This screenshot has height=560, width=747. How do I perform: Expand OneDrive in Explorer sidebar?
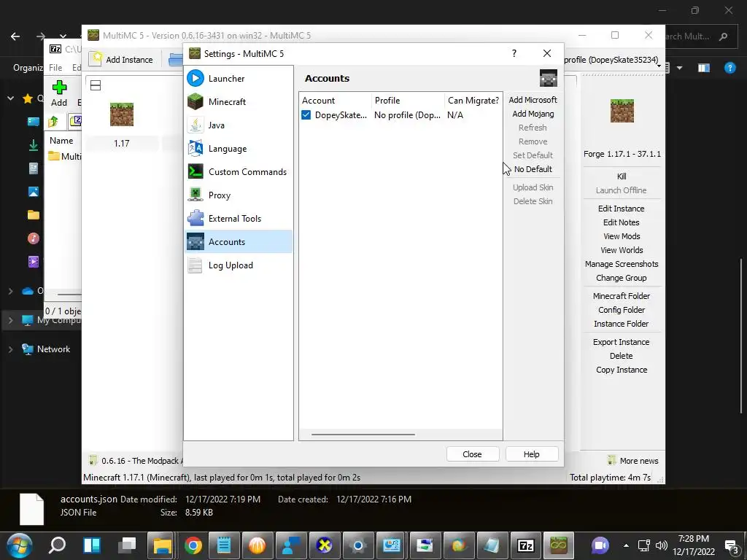pyautogui.click(x=10, y=290)
